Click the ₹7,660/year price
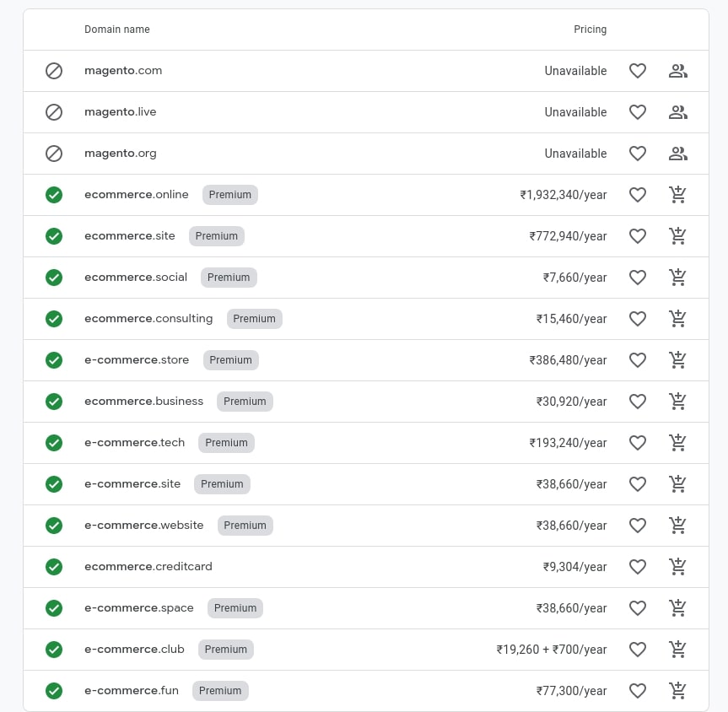The width and height of the screenshot is (728, 712). click(x=574, y=278)
